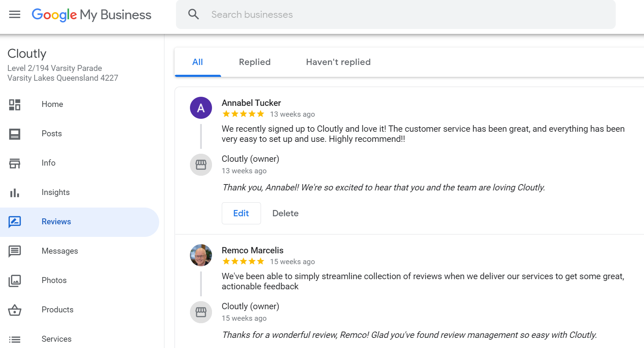Click 'Cloutly (owner)' under Remco's review
644x348 pixels.
[250, 306]
